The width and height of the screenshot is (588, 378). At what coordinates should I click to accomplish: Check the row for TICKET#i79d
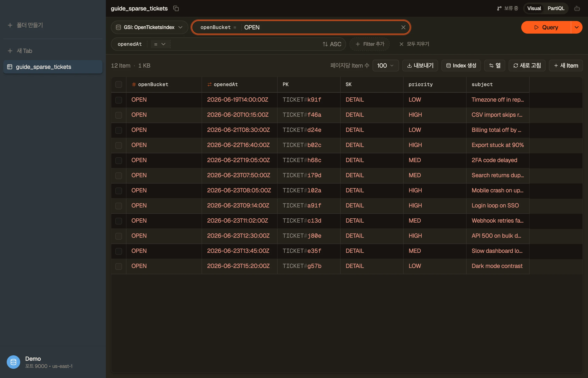pos(118,176)
